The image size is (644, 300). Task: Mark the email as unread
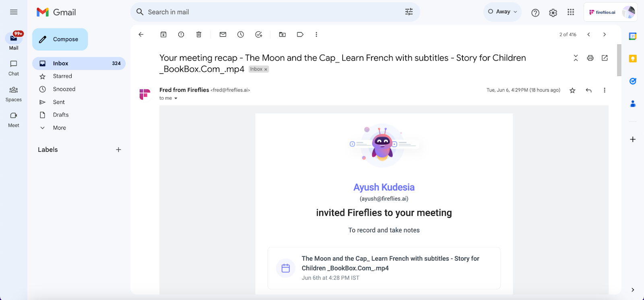pyautogui.click(x=223, y=35)
